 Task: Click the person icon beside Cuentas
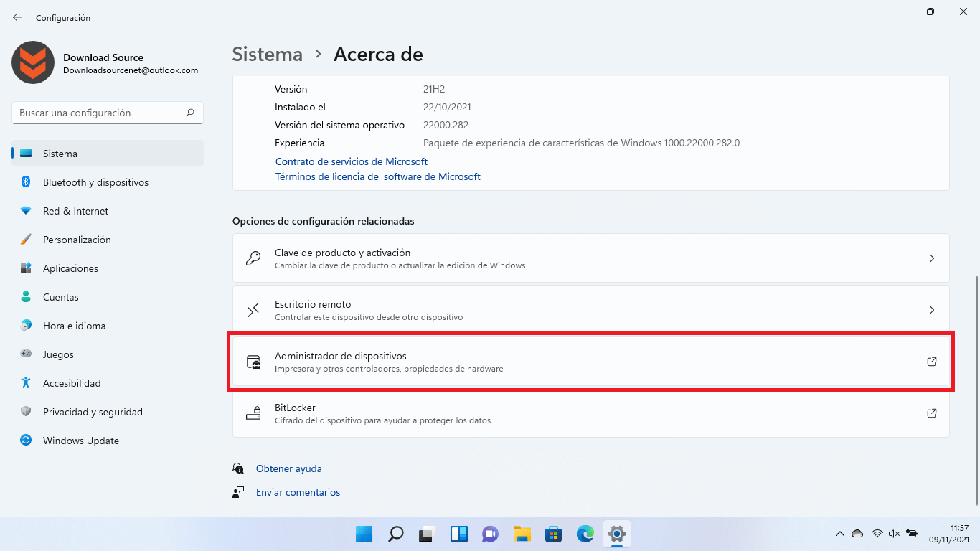[26, 297]
